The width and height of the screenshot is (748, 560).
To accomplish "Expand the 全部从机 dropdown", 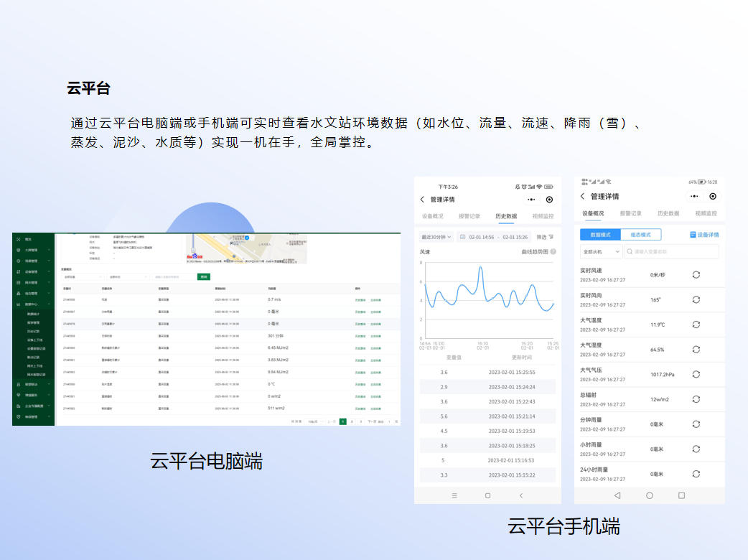I will coord(602,252).
